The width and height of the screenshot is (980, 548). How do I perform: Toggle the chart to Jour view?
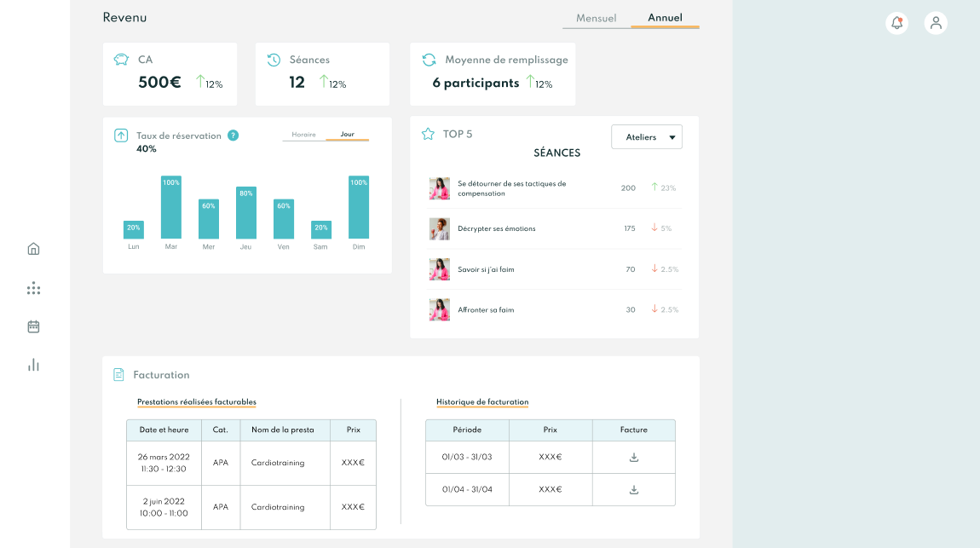tap(347, 135)
